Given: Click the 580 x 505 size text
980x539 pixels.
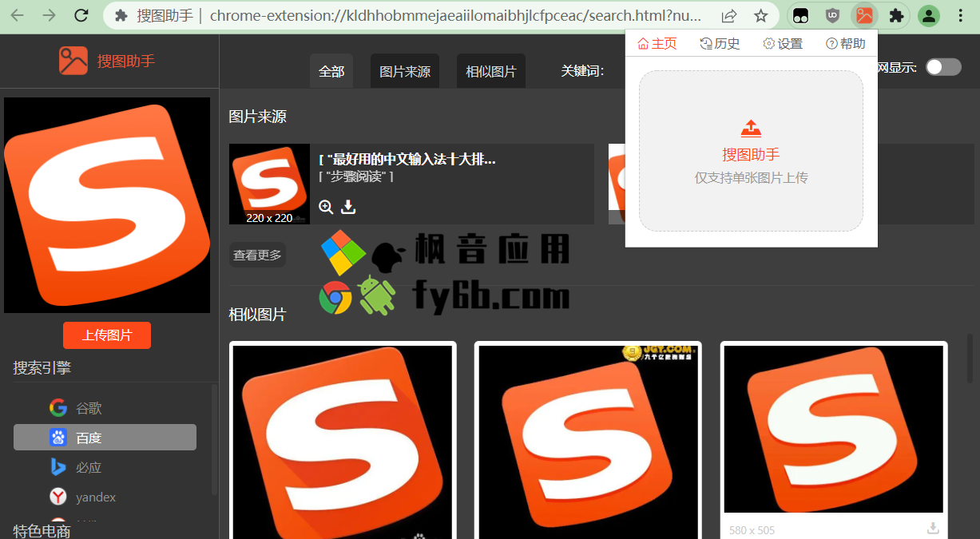Looking at the screenshot, I should pos(752,530).
